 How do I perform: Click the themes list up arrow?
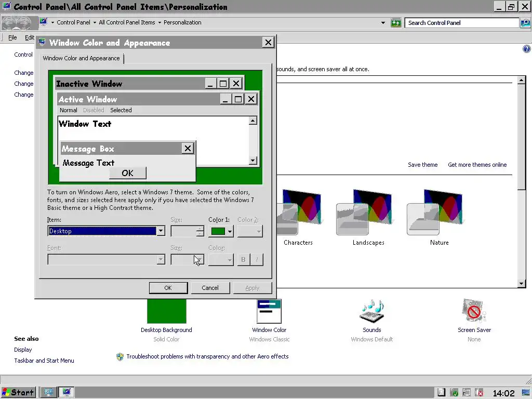click(522, 81)
